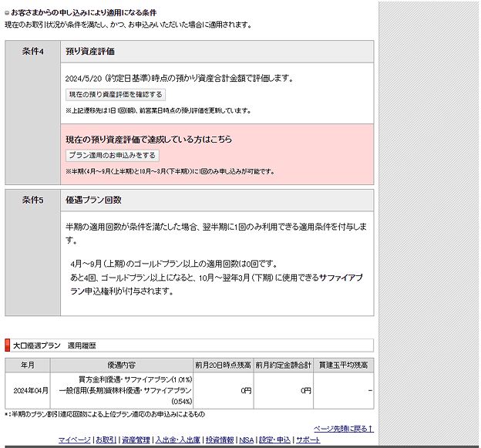Open the マイページ footer link

75,440
